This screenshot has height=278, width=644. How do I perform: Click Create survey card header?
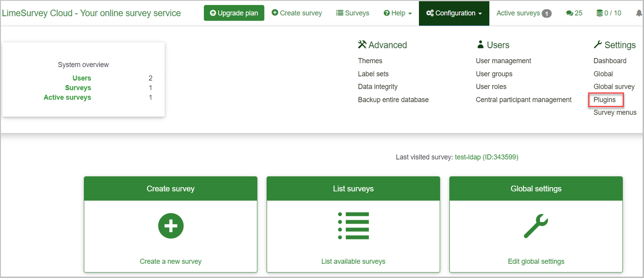[x=171, y=189]
